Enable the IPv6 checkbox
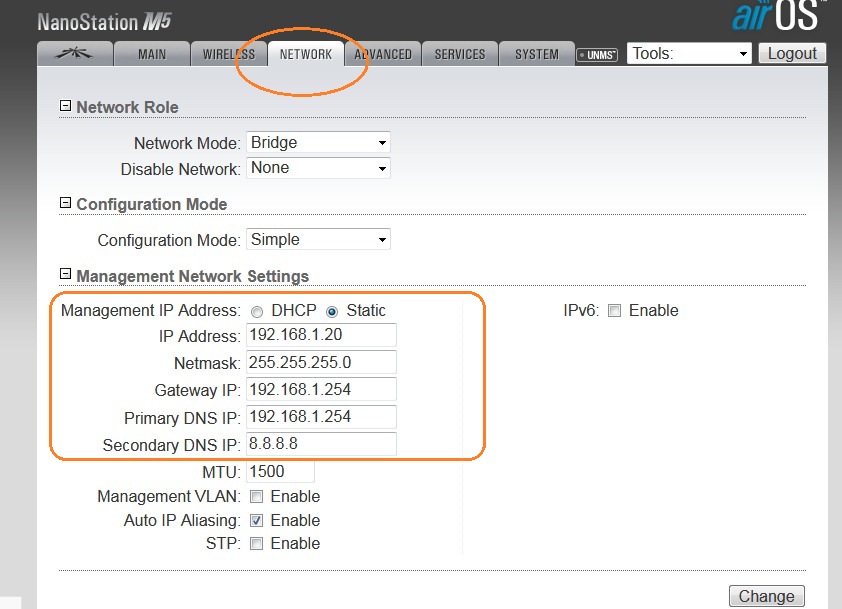Image resolution: width=842 pixels, height=609 pixels. pos(614,311)
